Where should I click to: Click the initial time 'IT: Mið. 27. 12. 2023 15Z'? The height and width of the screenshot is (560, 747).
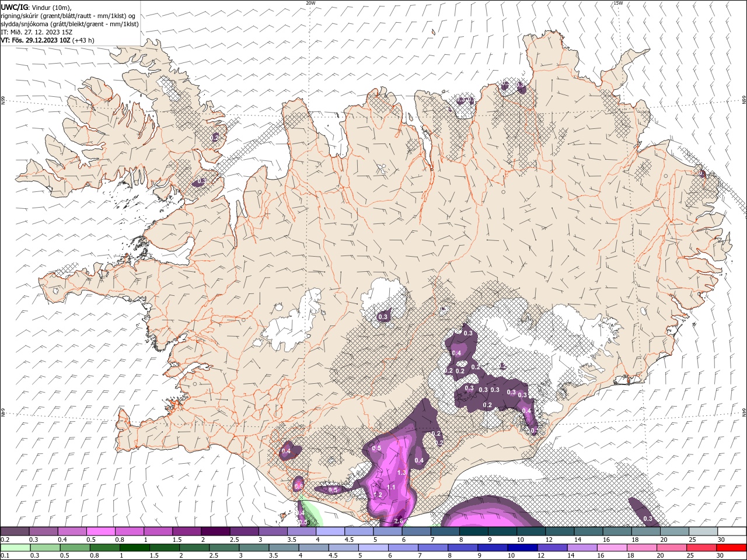click(x=37, y=32)
